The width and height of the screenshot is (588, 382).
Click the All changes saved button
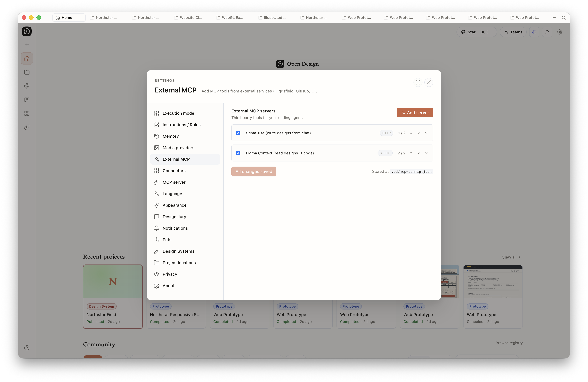click(254, 171)
